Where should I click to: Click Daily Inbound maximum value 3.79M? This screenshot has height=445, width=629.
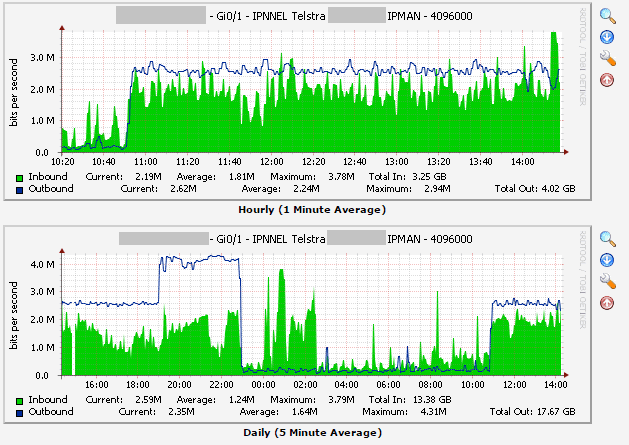pyautogui.click(x=341, y=400)
